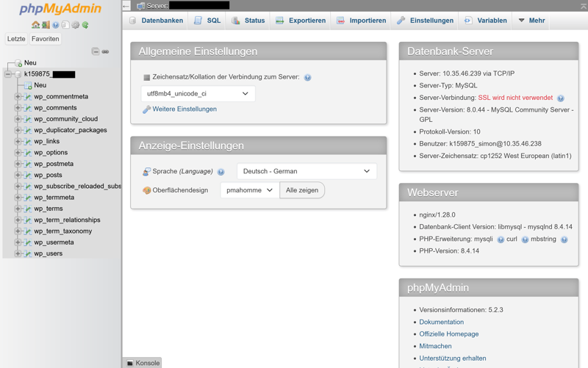Click the top-level Neu tree item
588x368 pixels.
[x=30, y=63]
